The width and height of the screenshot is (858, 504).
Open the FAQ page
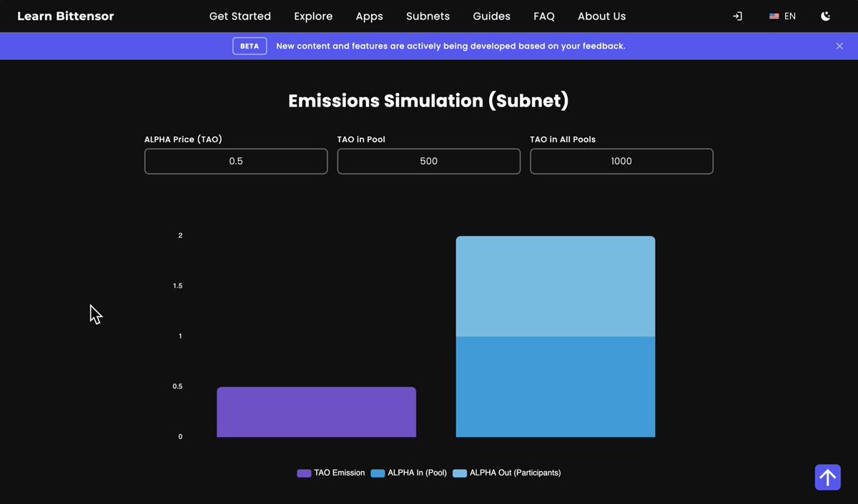tap(544, 16)
